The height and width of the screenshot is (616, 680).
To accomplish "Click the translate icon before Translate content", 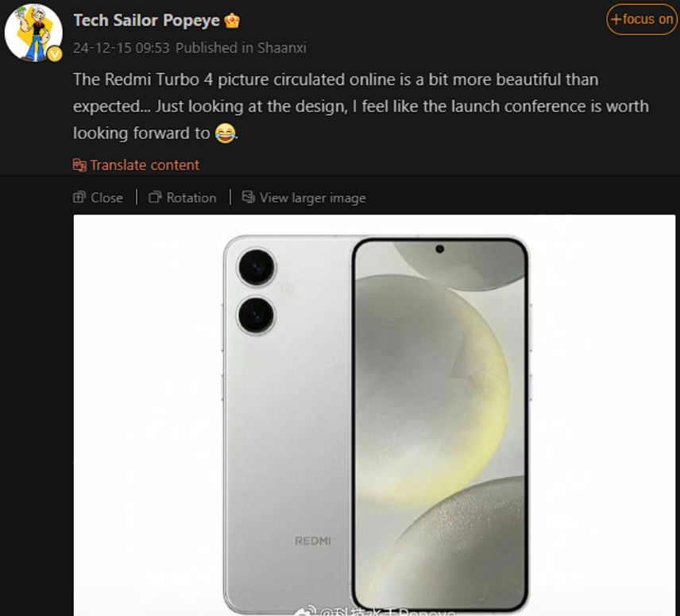I will (79, 165).
